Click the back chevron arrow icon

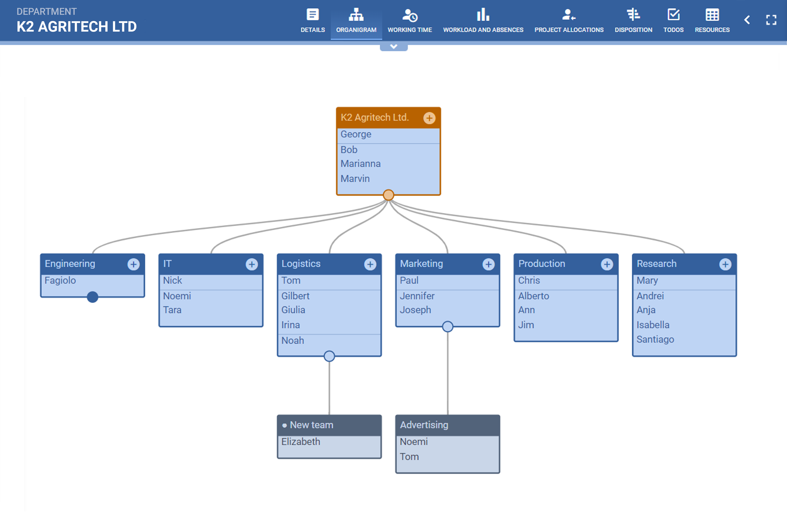point(747,20)
